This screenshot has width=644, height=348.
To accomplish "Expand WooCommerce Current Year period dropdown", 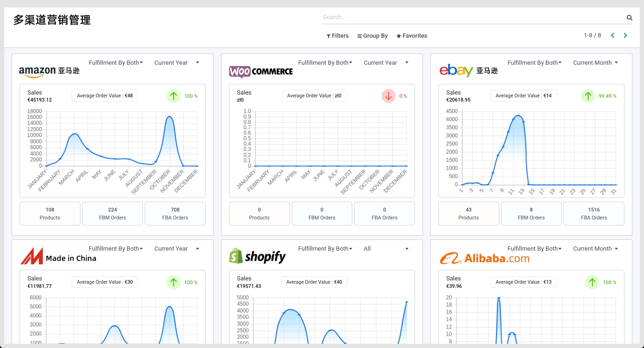I will [x=386, y=63].
